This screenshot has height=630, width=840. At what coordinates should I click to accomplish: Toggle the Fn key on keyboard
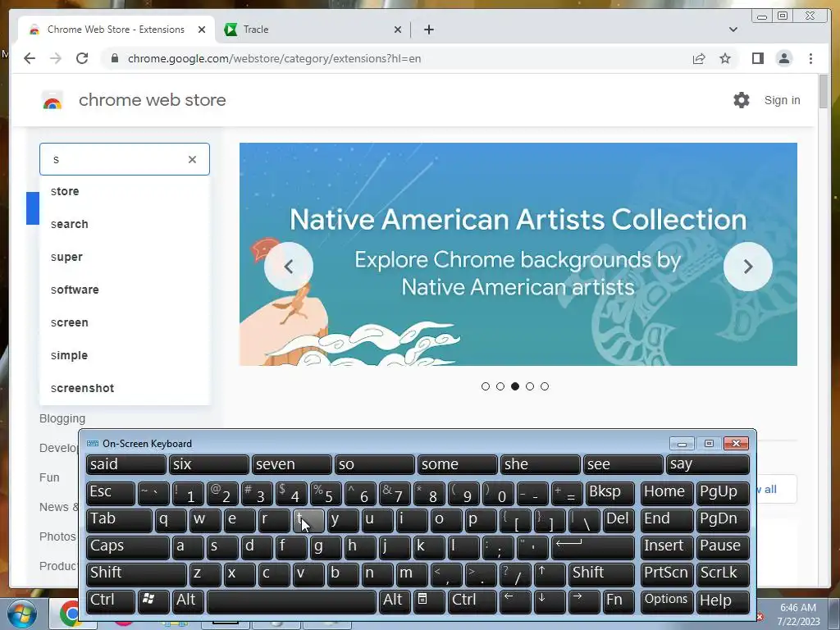pos(619,600)
